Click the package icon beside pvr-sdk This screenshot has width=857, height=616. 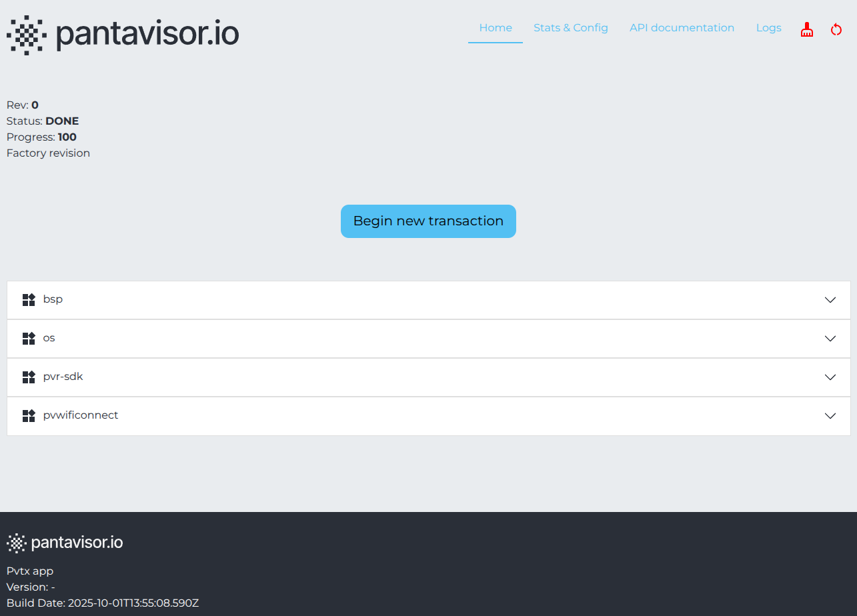point(29,377)
